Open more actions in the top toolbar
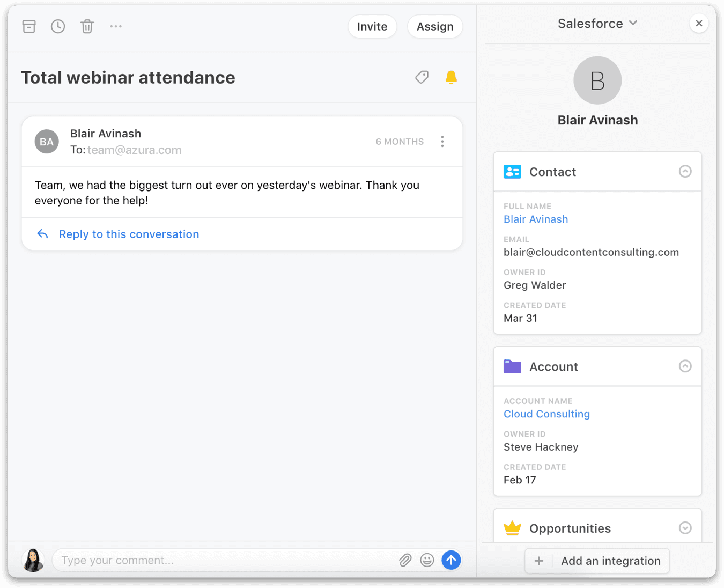 [x=116, y=26]
